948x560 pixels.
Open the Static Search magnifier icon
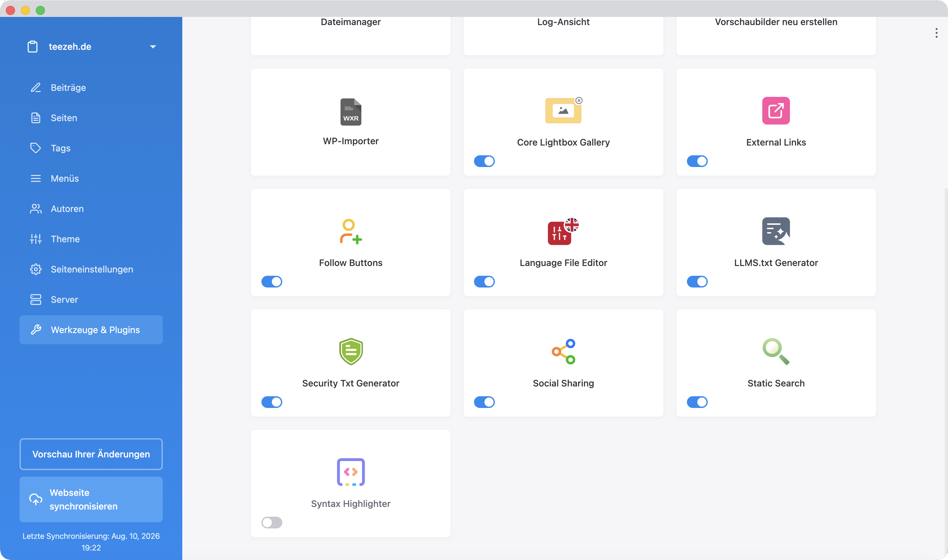(x=775, y=351)
